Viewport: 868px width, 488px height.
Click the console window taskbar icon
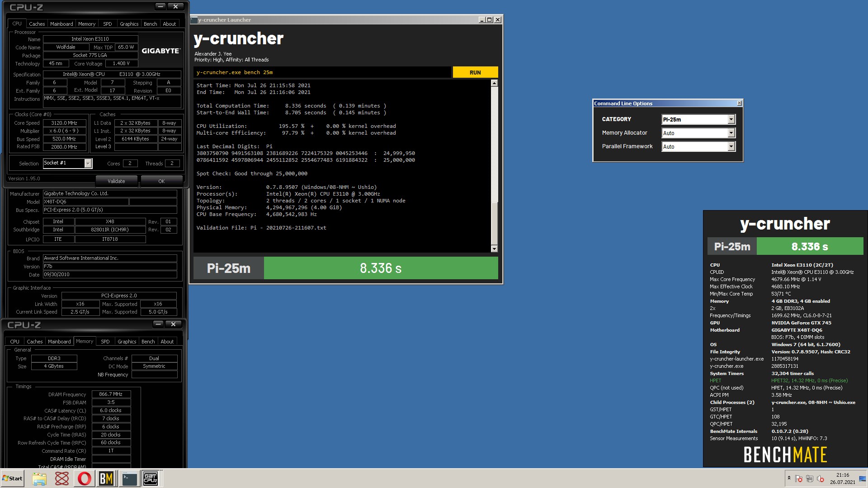tap(129, 479)
